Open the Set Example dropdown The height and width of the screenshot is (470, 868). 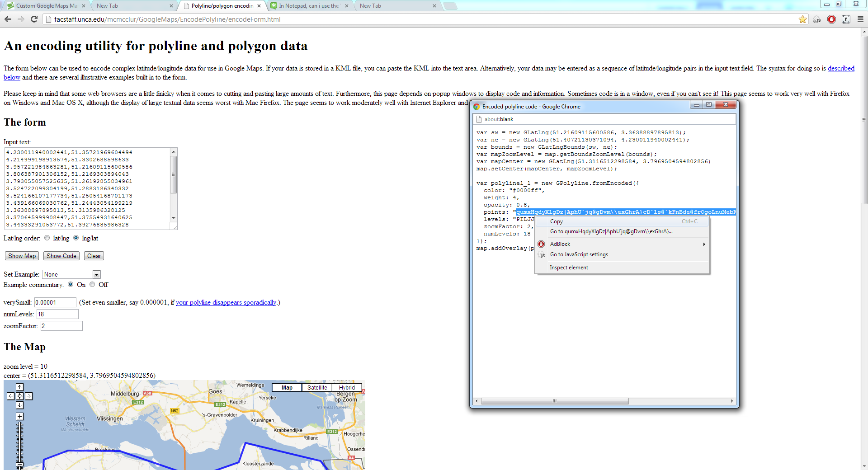pyautogui.click(x=71, y=274)
